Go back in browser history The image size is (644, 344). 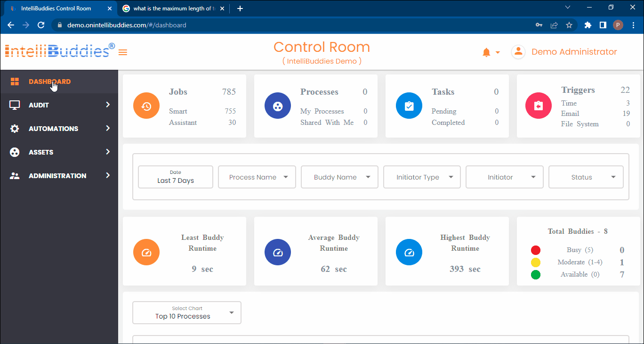[11, 25]
